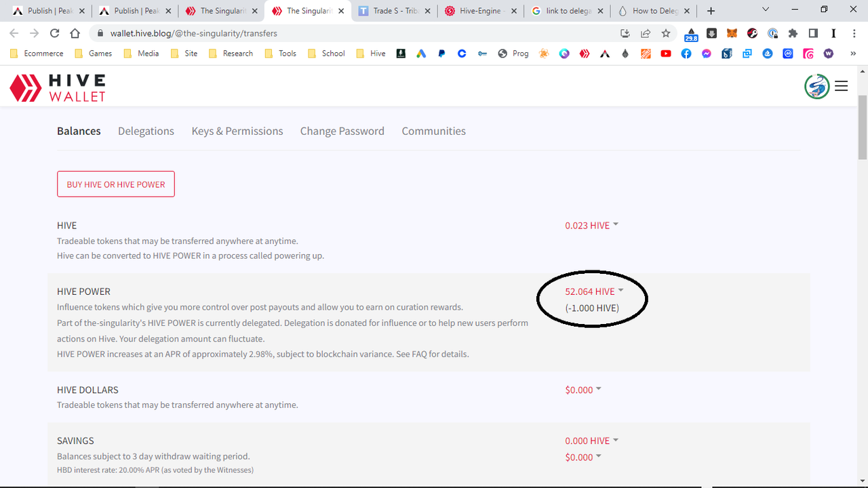Open the purple W bookmark icon
The image size is (868, 488).
[829, 54]
